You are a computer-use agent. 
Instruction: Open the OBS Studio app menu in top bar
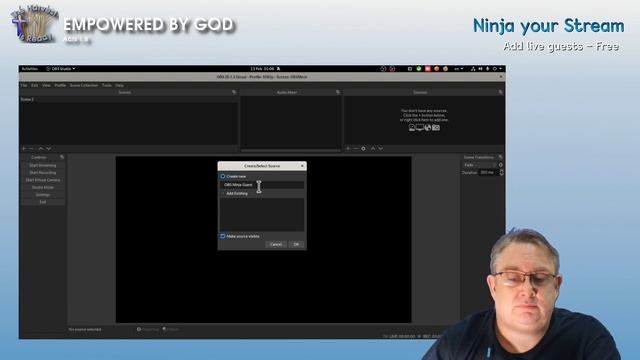click(60, 69)
